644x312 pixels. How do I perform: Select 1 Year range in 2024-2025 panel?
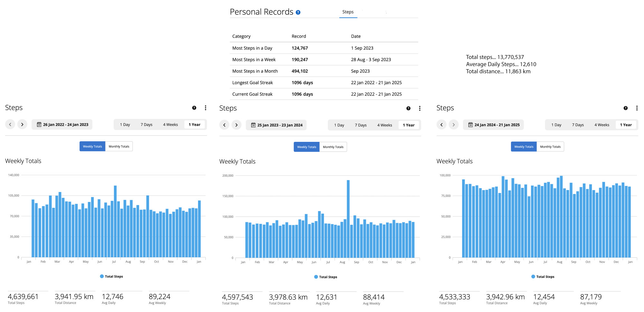pos(626,125)
